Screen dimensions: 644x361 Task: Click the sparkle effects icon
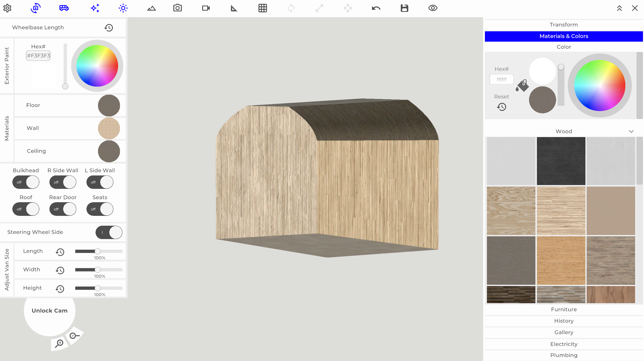(x=95, y=8)
